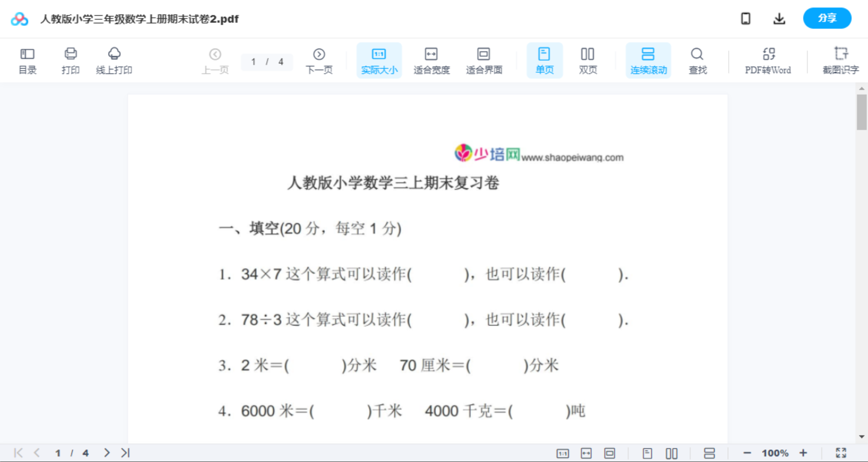Open the 目录 (table of contents) panel

[27, 60]
